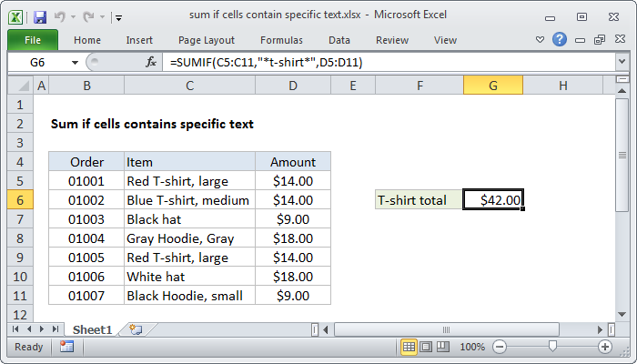Screen dimensions: 637x364
Task: Open the Name Box dropdown arrow
Action: click(x=74, y=61)
